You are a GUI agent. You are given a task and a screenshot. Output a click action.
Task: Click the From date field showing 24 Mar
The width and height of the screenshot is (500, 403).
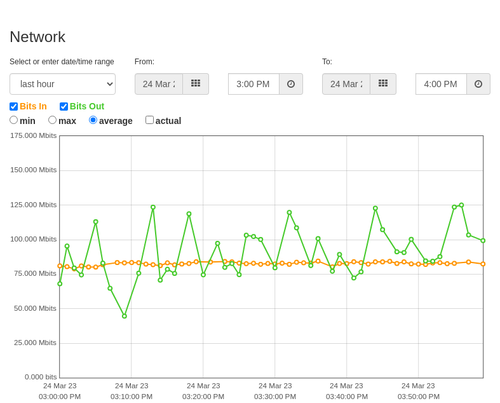159,84
